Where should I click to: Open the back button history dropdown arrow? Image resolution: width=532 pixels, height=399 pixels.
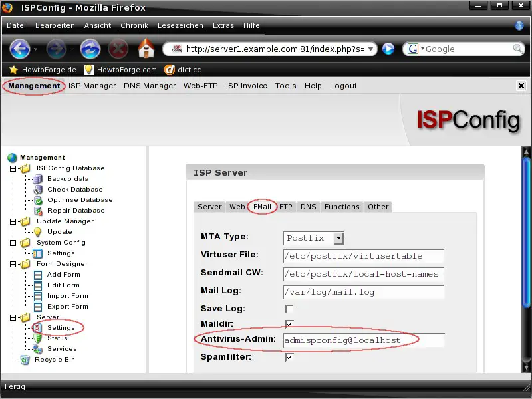pos(35,49)
